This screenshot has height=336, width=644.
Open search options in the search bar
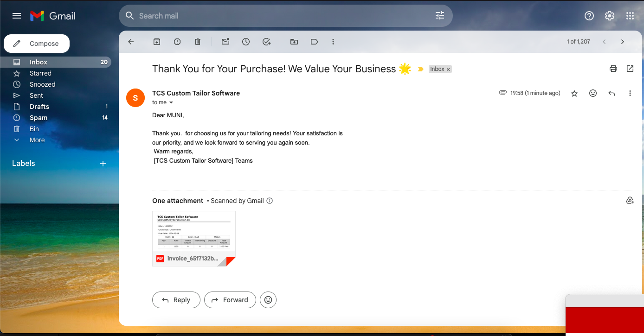coord(439,15)
